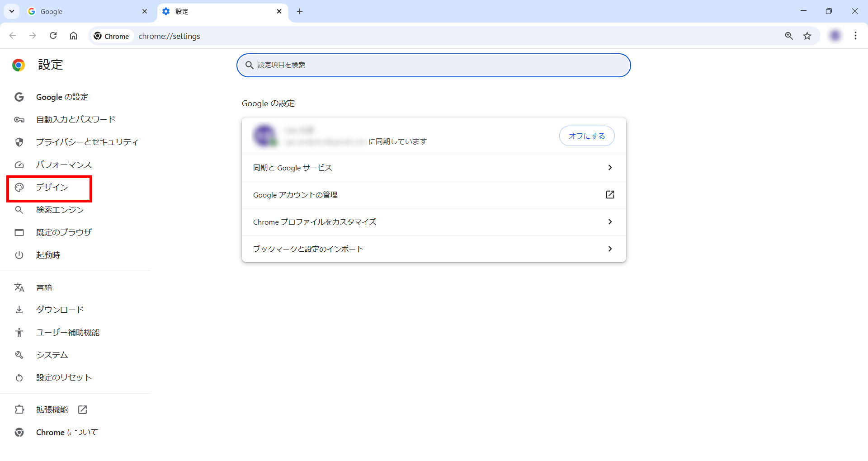This screenshot has width=868, height=461.
Task: Open the profile avatar menu
Action: (835, 36)
